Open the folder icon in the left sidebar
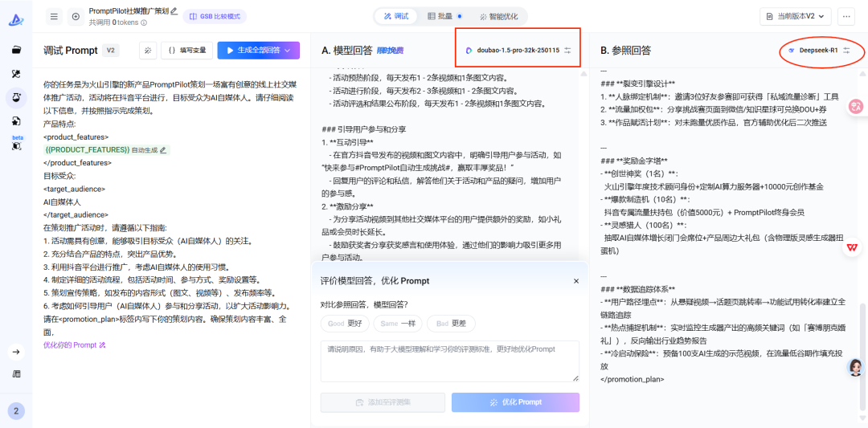The image size is (868, 428). pyautogui.click(x=16, y=50)
